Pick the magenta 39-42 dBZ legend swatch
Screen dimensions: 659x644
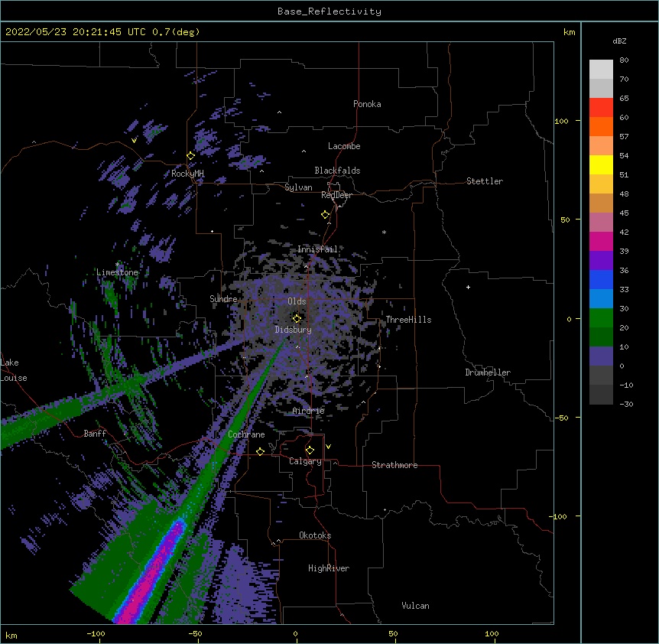601,241
